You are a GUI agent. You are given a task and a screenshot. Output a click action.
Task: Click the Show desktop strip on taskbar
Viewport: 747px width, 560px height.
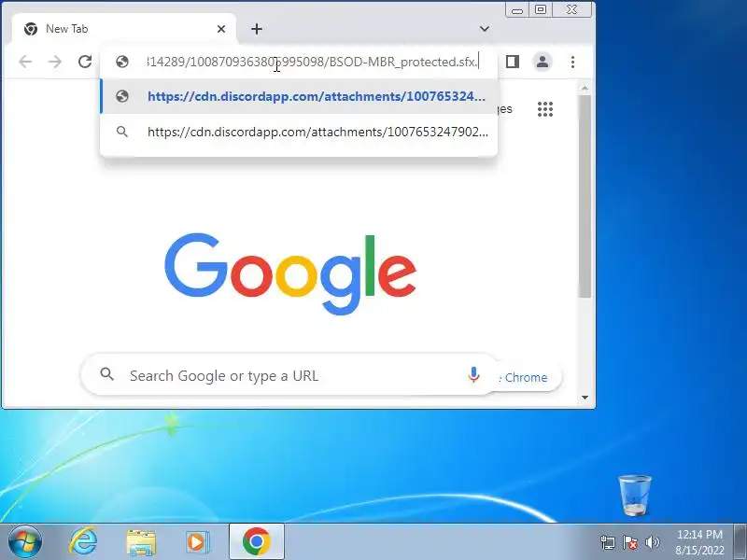pyautogui.click(x=740, y=542)
